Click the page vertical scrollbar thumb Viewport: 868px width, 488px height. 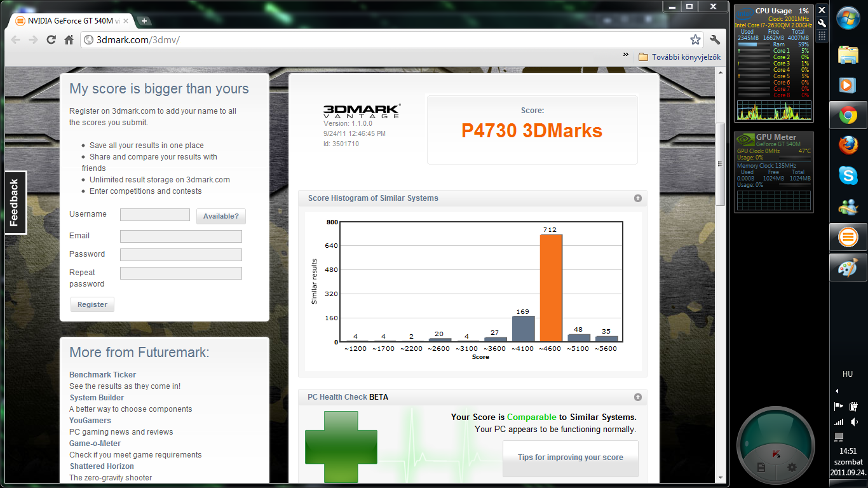pos(721,164)
